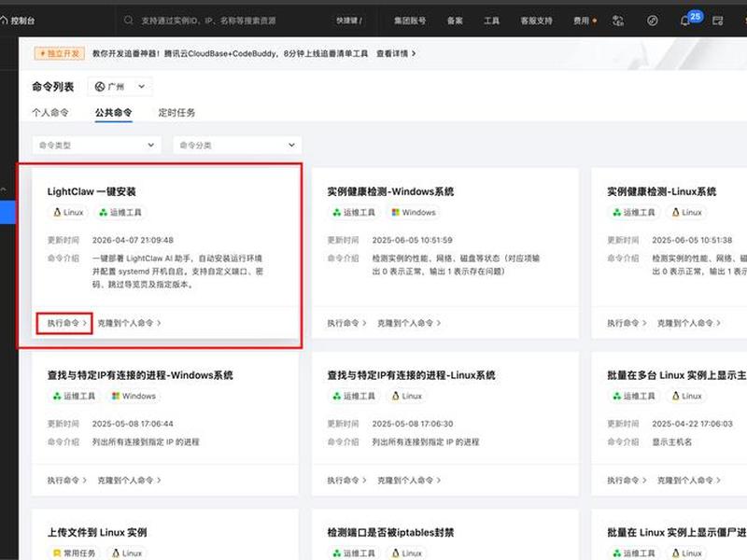This screenshot has width=747, height=560.
Task: Click the globe icon in region selector
Action: coord(100,87)
